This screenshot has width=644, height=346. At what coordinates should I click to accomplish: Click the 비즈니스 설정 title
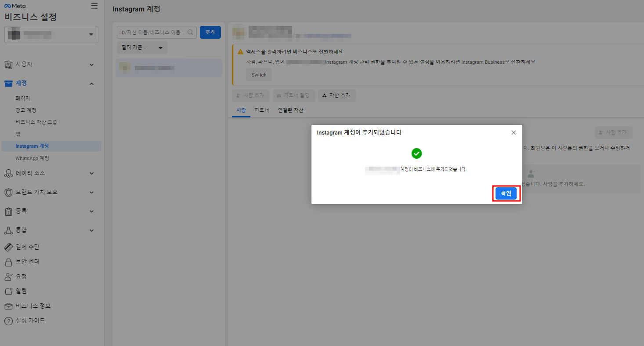(x=30, y=18)
